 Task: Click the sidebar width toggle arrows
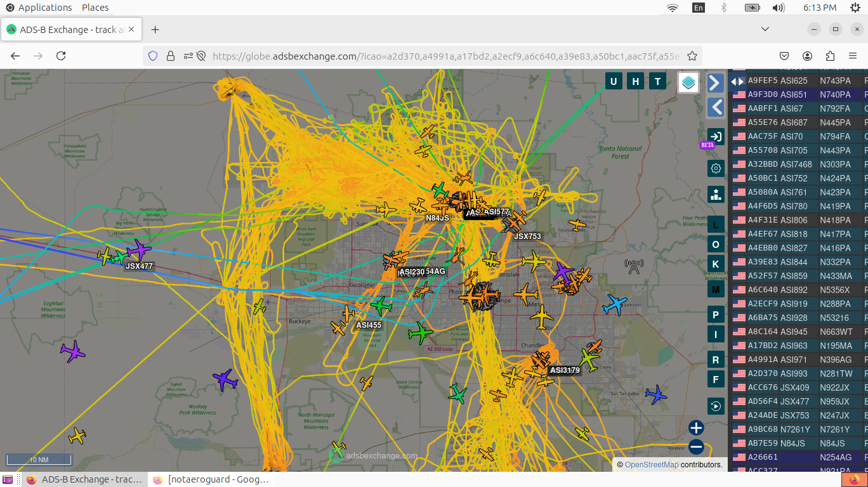point(737,81)
